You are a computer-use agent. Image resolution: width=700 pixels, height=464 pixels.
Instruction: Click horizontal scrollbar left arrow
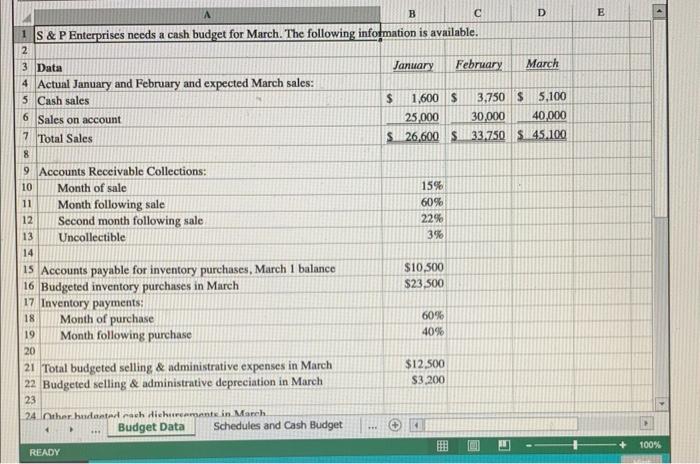pyautogui.click(x=416, y=425)
